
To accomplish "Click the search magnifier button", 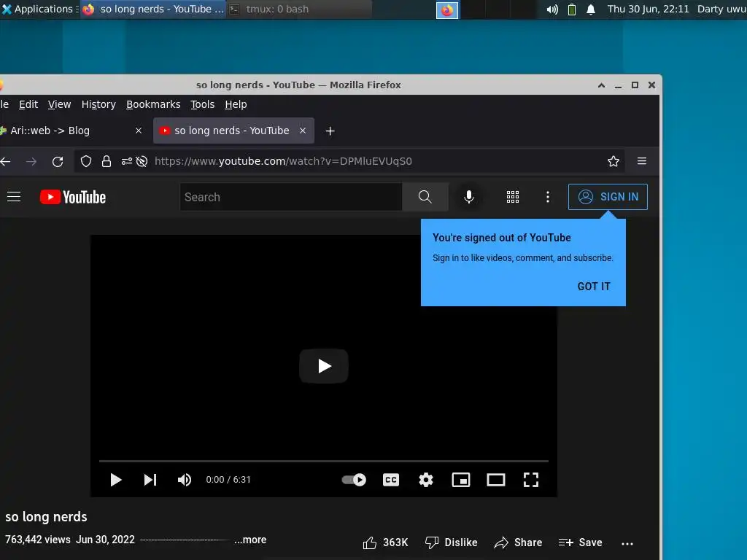I will point(425,197).
